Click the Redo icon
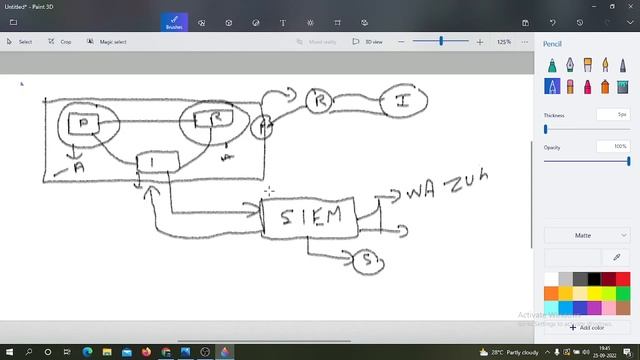The height and width of the screenshot is (360, 640). (x=607, y=23)
